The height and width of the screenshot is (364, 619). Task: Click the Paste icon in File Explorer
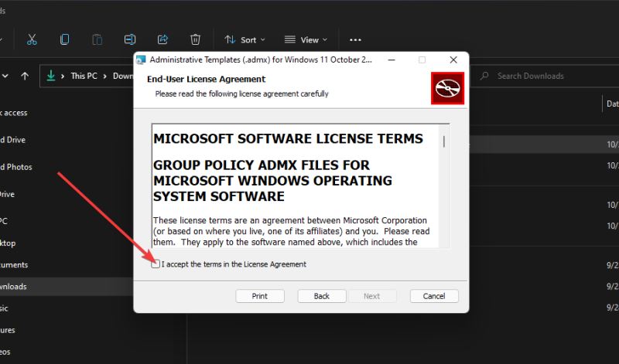click(x=97, y=40)
